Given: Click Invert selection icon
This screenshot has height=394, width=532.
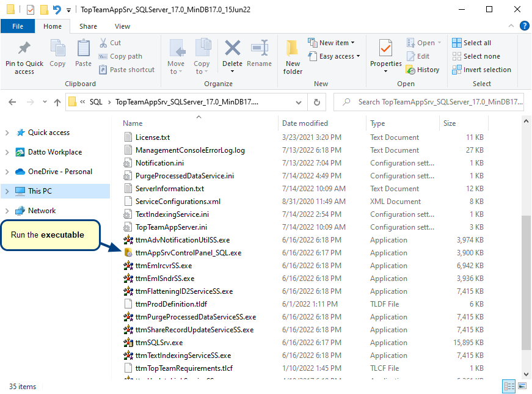Looking at the screenshot, I should click(x=457, y=70).
